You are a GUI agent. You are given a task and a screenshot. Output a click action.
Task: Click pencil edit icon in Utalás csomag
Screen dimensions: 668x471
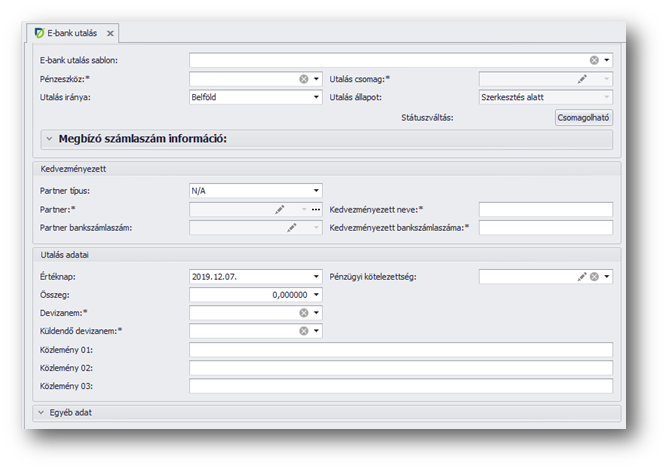(581, 79)
